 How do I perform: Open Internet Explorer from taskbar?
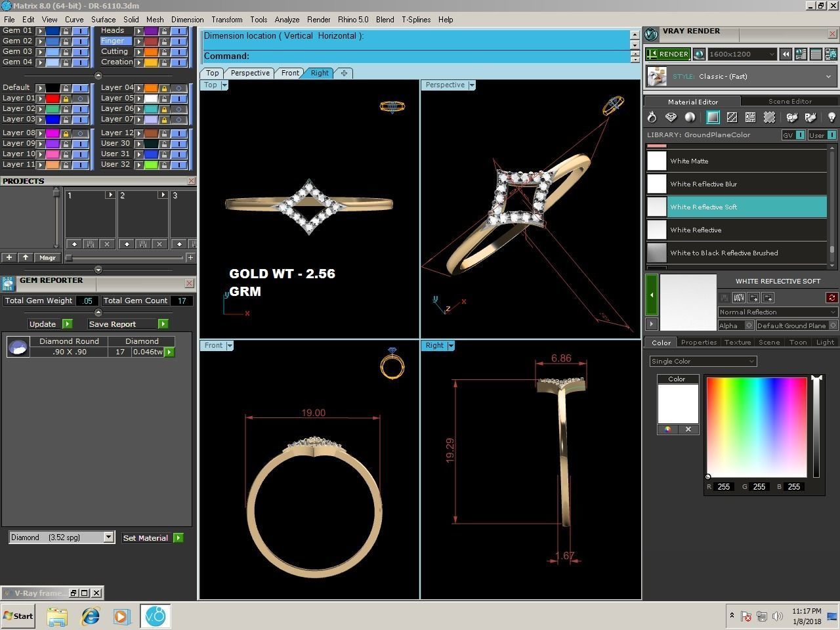[x=90, y=616]
